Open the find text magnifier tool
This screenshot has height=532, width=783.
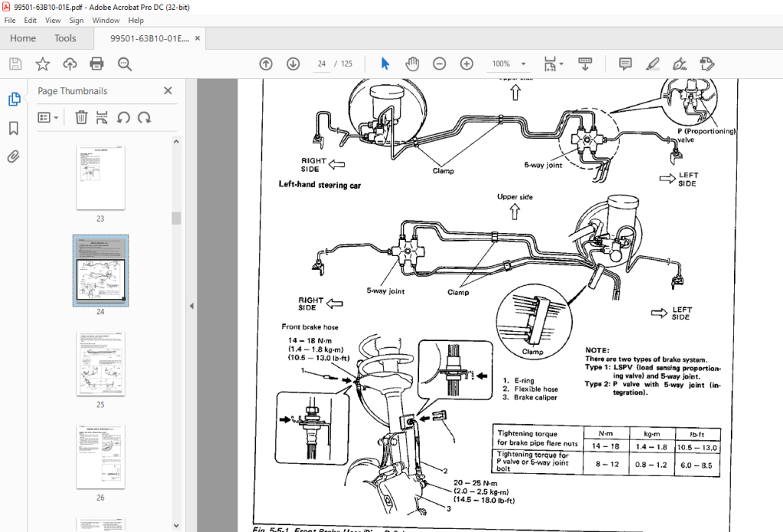[x=125, y=64]
